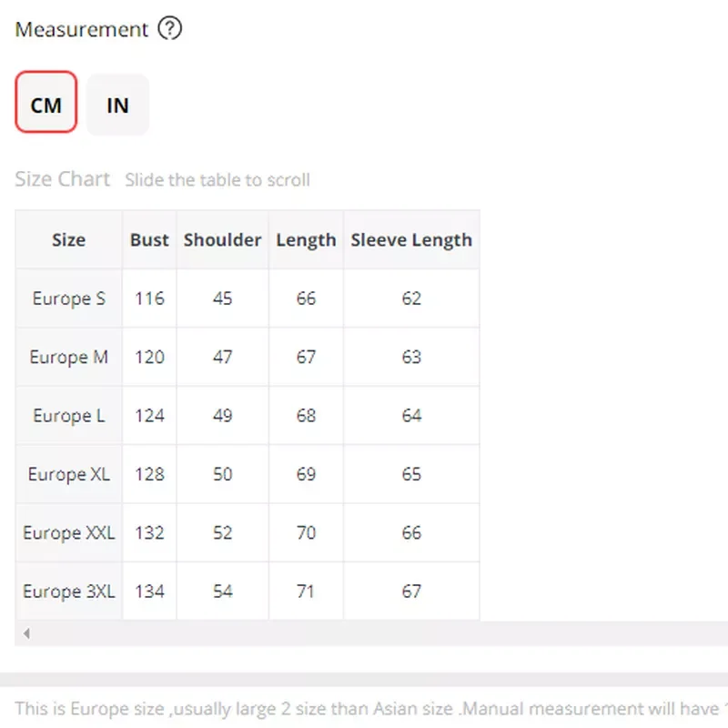This screenshot has height=728, width=728.
Task: Click the Size column header
Action: 68,240
